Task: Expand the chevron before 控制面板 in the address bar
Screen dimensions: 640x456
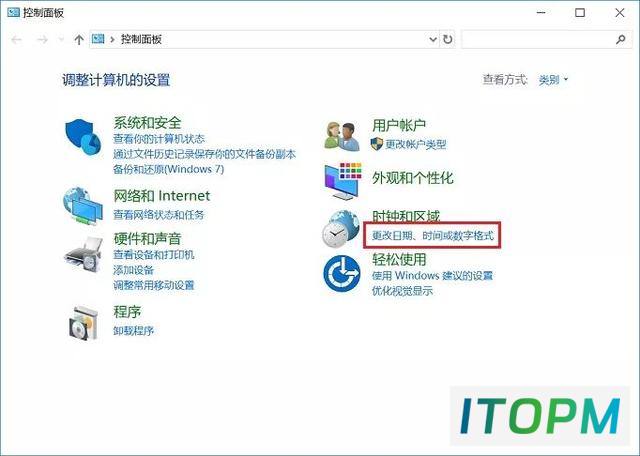Action: tap(112, 40)
